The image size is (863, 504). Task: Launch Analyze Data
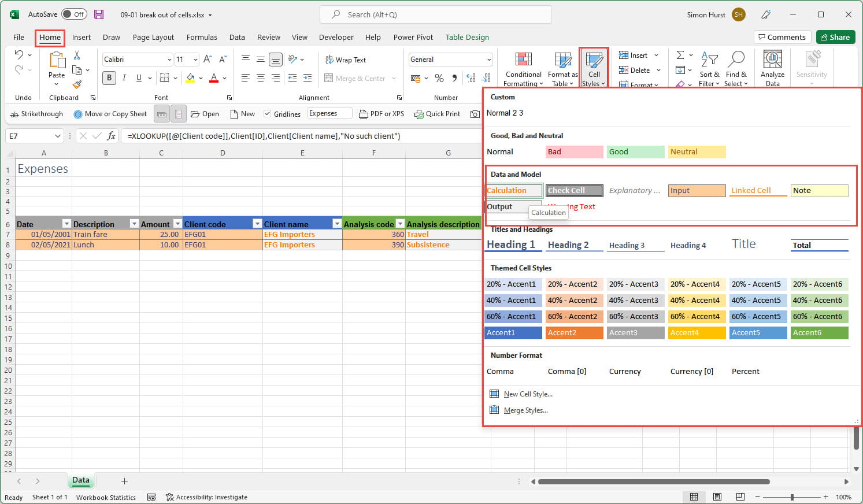[x=772, y=68]
